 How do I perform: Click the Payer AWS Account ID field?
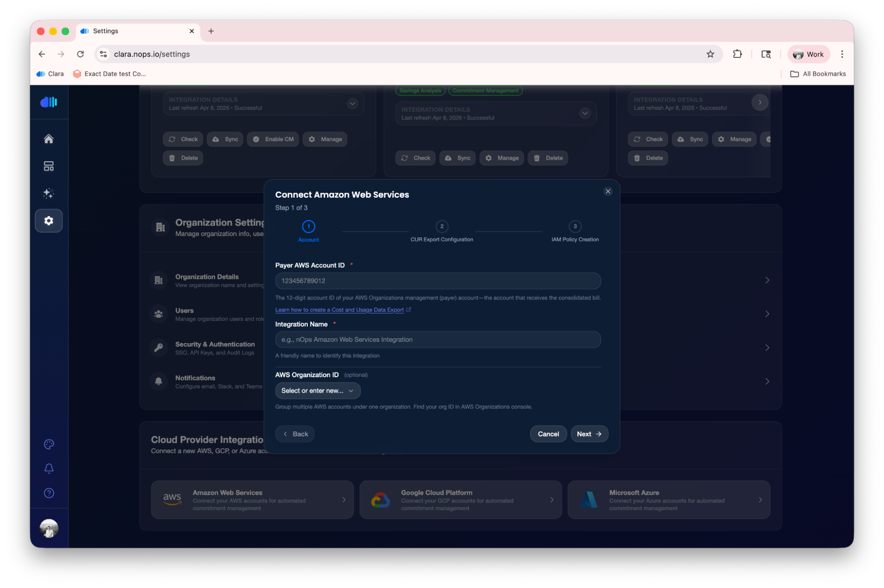pyautogui.click(x=437, y=281)
